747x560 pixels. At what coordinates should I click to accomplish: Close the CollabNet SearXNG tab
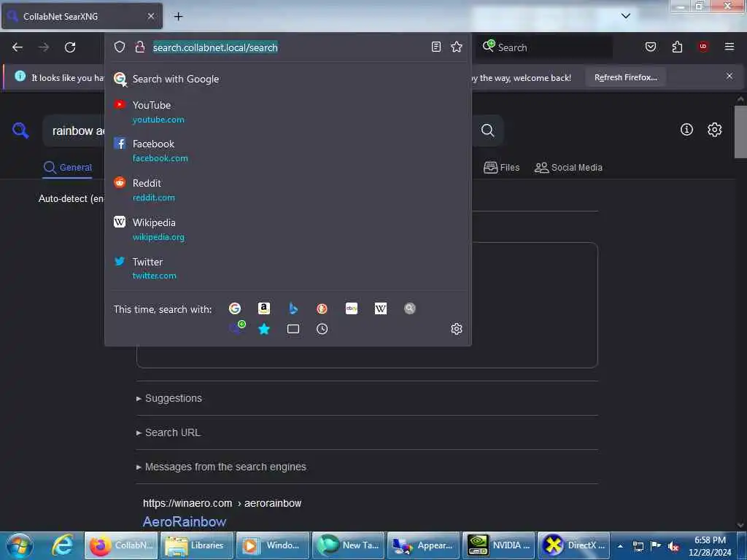[x=151, y=16]
